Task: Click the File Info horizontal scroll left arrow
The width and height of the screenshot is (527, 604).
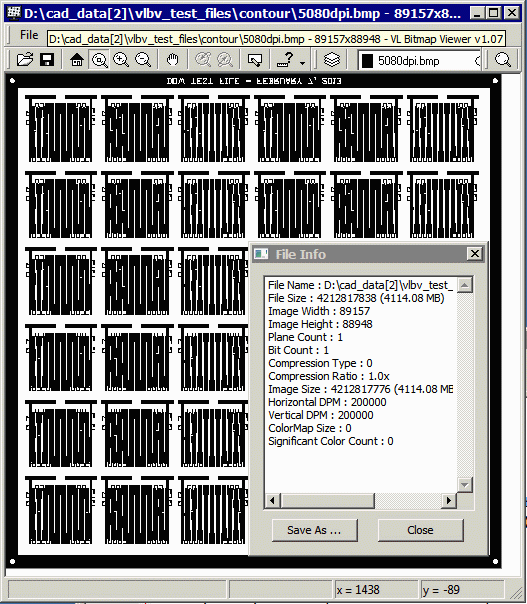Action: pos(273,500)
